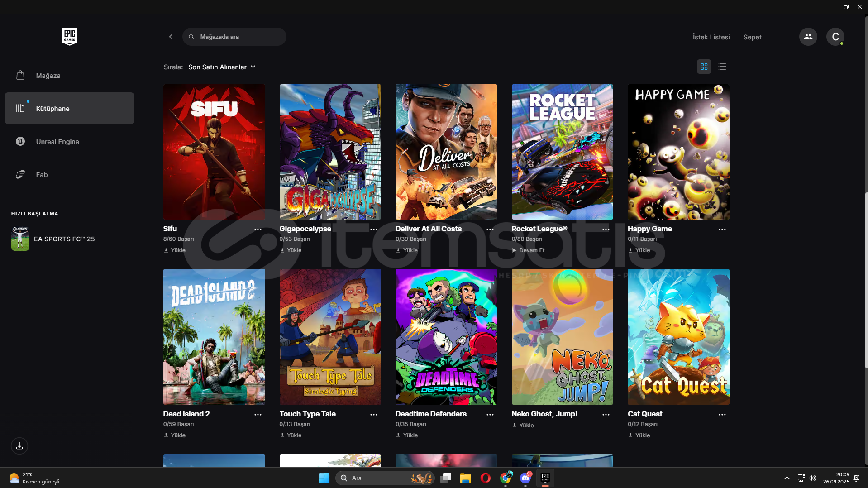This screenshot has height=488, width=868.
Task: Click the library vertical scrollbar
Action: pos(866,281)
